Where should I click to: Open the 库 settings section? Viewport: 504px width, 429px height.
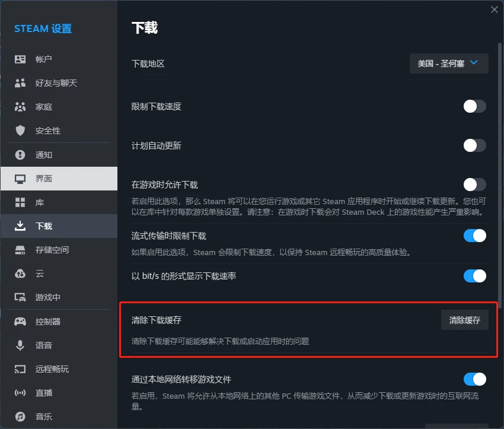click(59, 202)
